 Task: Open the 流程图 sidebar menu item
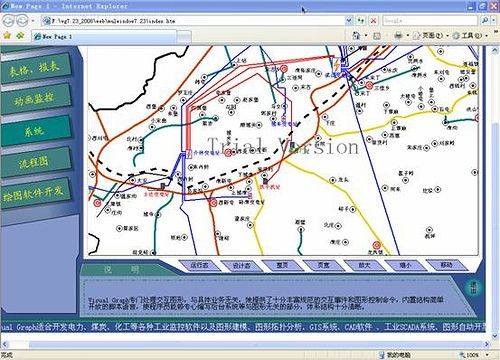point(35,162)
